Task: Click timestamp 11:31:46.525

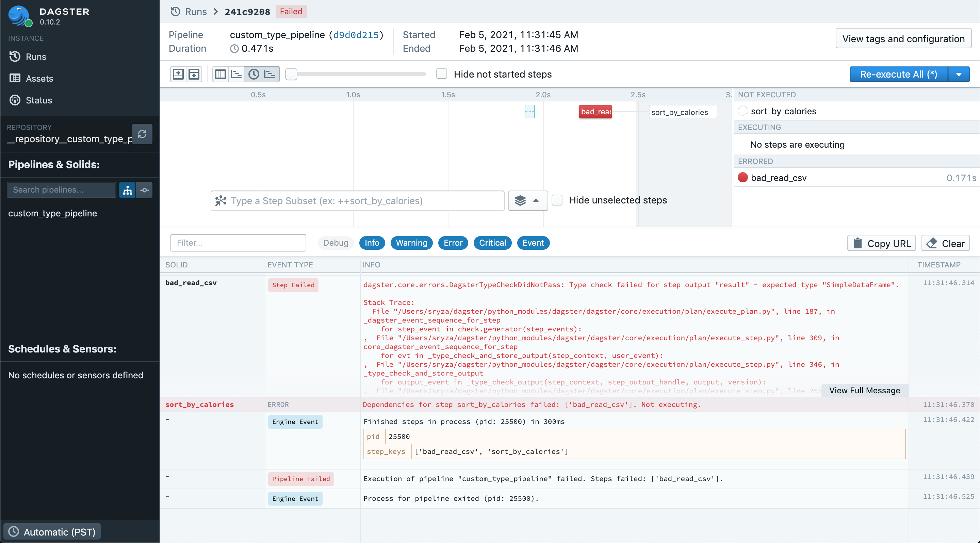Action: coord(948,496)
